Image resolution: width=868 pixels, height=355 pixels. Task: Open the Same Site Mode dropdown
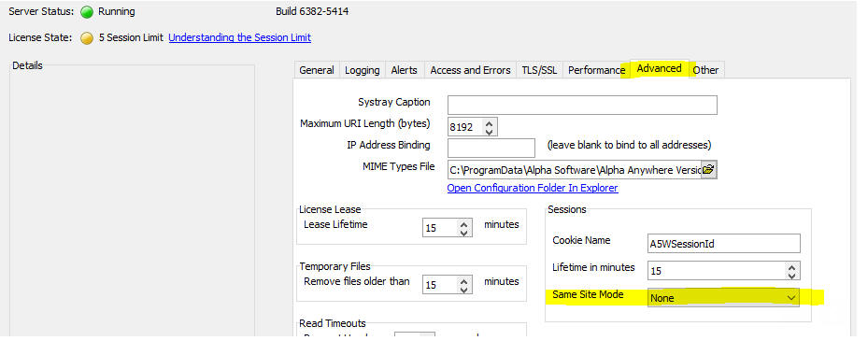point(723,297)
